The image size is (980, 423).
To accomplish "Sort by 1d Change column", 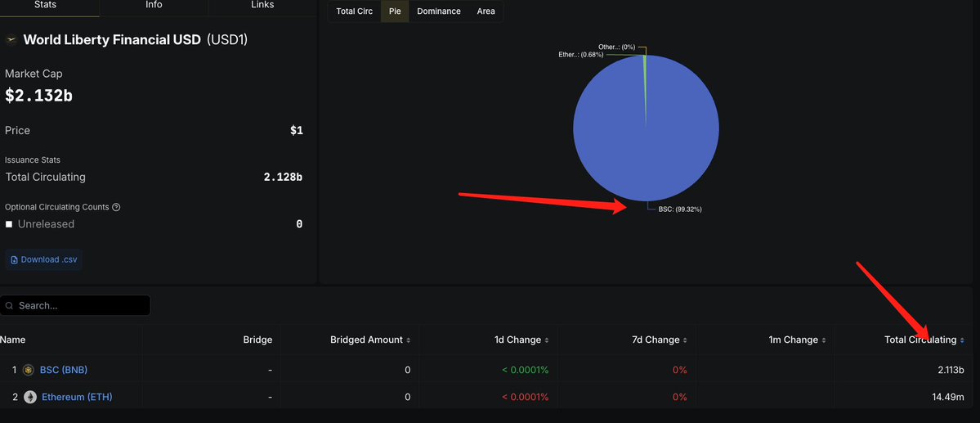I will coord(521,340).
